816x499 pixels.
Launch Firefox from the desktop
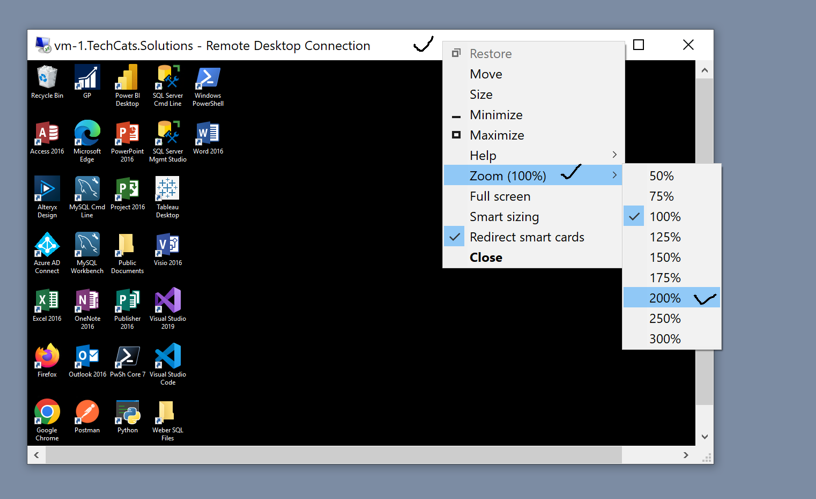tap(47, 361)
